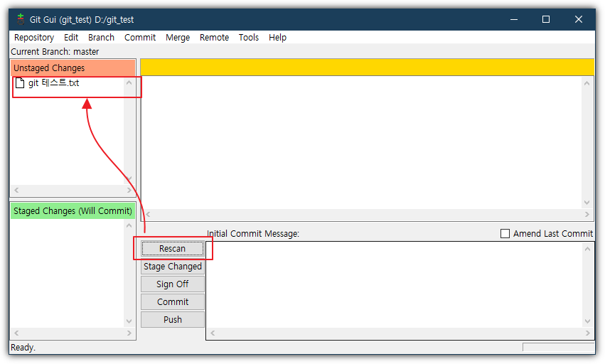Click right arrow of Unstaged Changes horizontal scrollbar

coord(129,190)
